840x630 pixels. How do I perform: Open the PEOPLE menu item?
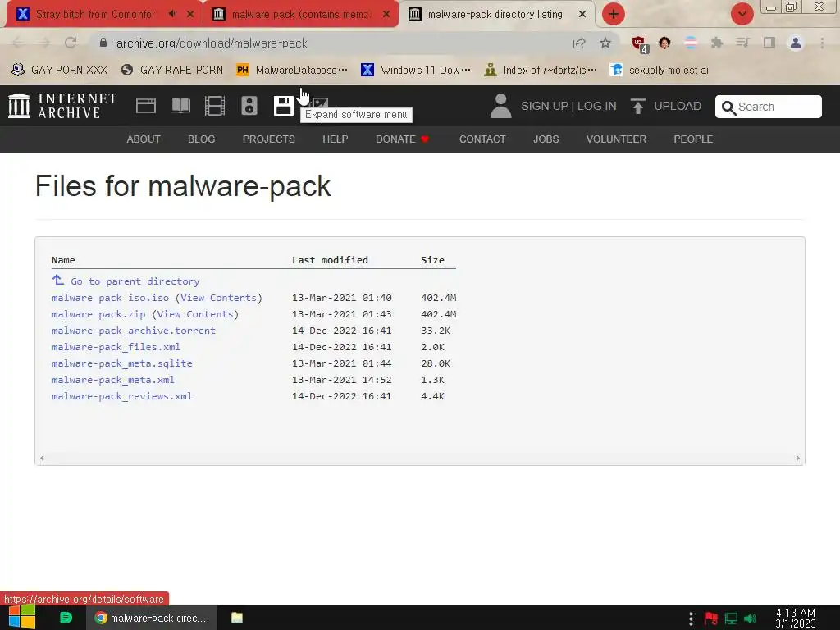(693, 139)
